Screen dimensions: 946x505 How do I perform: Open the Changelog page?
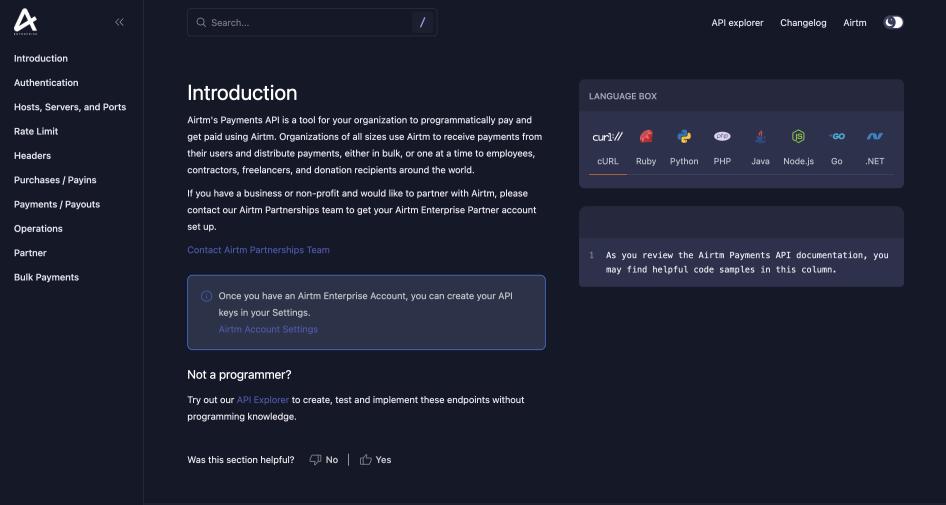point(803,23)
